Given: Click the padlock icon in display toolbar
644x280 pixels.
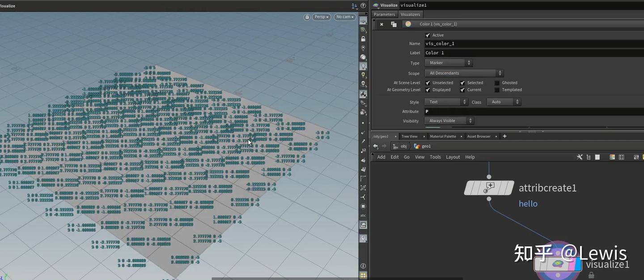Looking at the screenshot, I should (x=363, y=39).
